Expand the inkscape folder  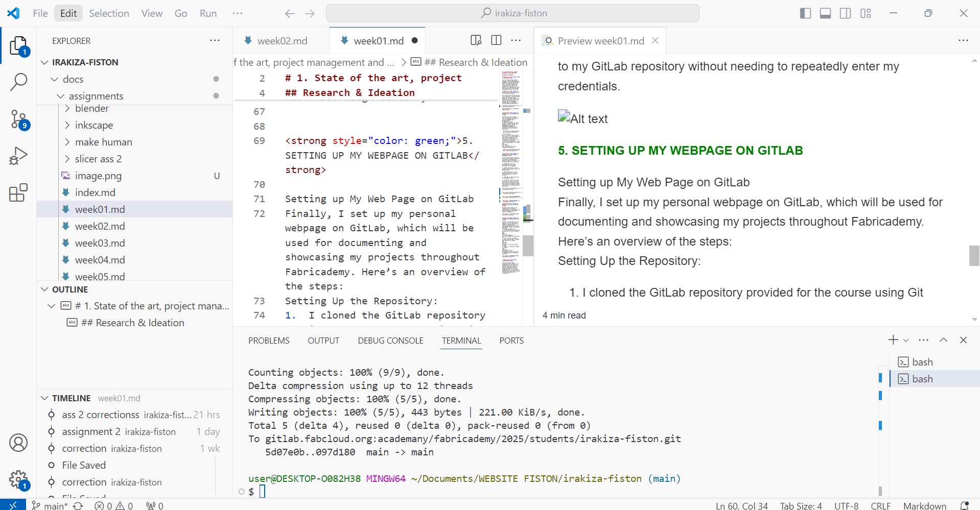click(x=67, y=125)
